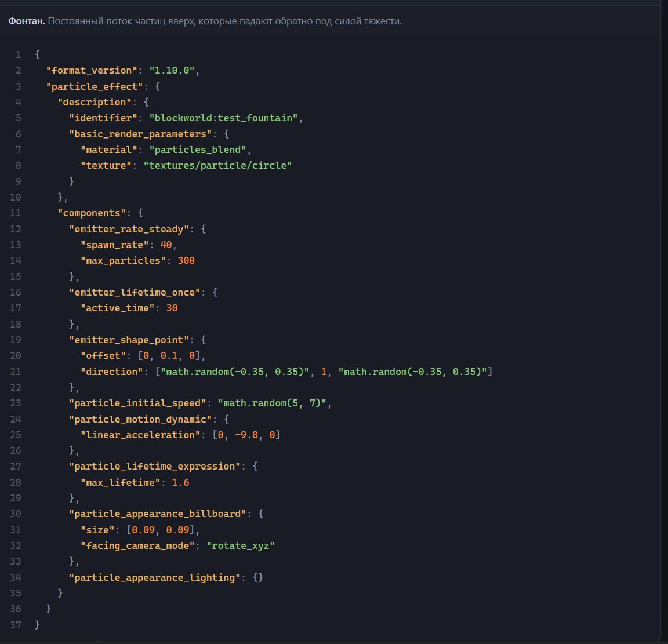Viewport: 668px width, 644px height.
Task: Click the "particle_appearance_lighting" key
Action: [x=155, y=577]
